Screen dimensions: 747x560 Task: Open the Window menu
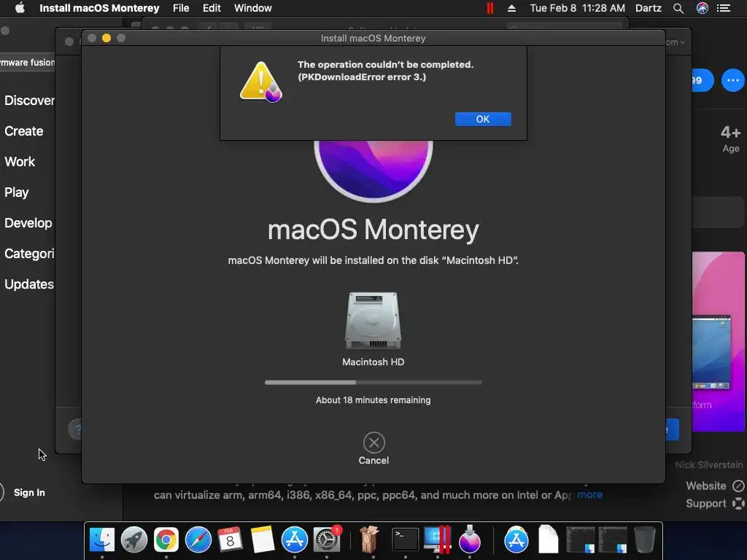pos(253,8)
